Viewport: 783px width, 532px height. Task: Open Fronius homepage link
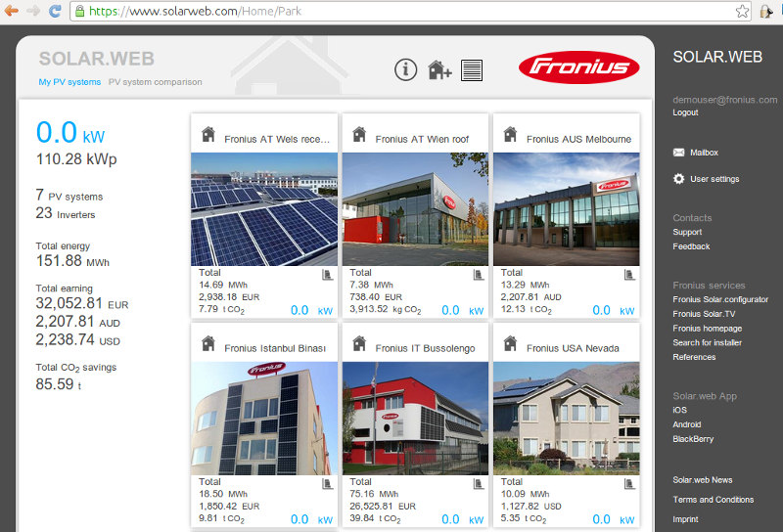(707, 329)
